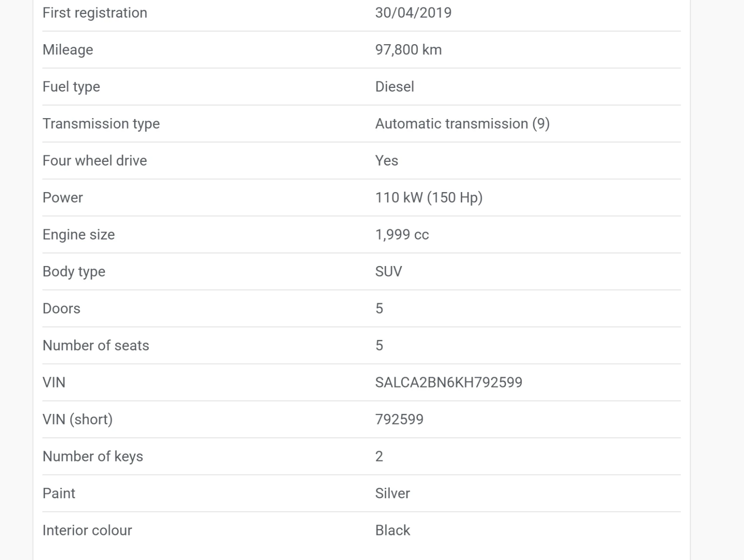Click the Number of keys label

pyautogui.click(x=93, y=456)
